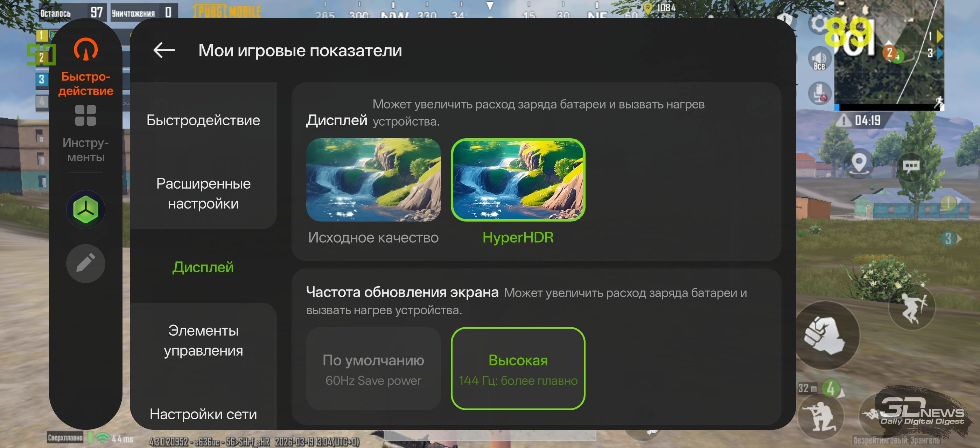Screen dimensions: 980x448
Task: Tap the map marker pin icon
Action: coord(859,163)
